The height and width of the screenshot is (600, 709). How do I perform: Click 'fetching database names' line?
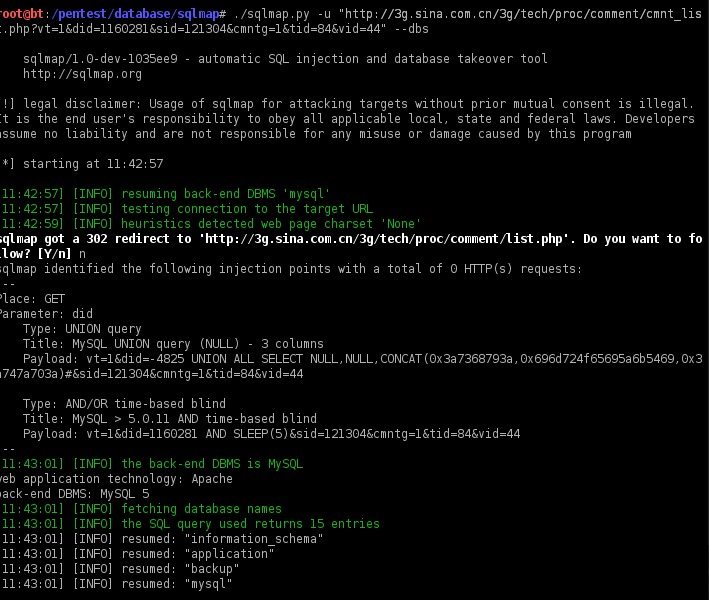coord(141,509)
